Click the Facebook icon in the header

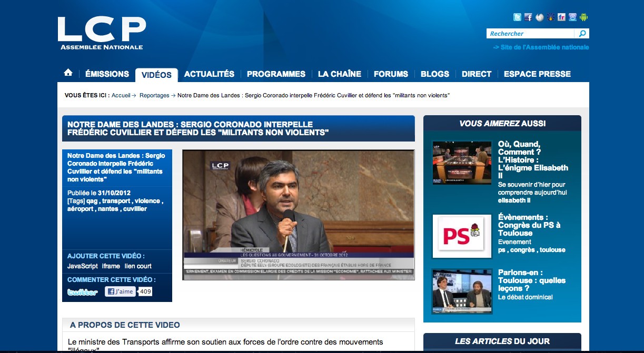(x=528, y=17)
